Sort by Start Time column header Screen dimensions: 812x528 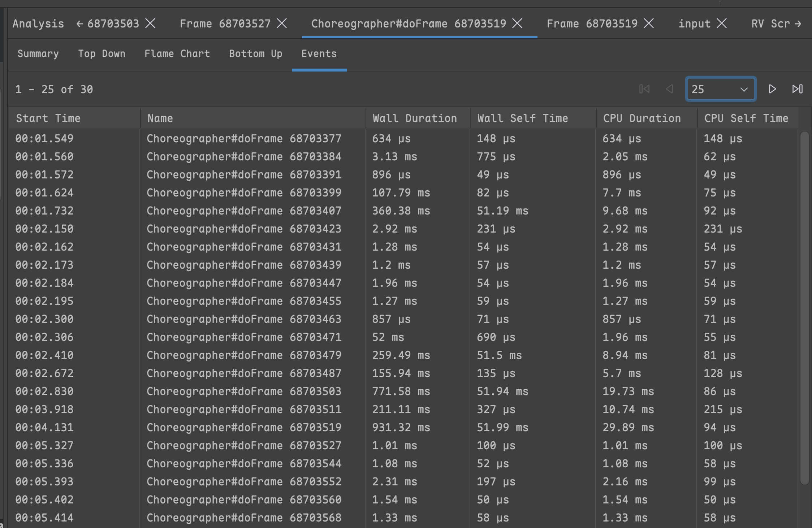pyautogui.click(x=48, y=118)
